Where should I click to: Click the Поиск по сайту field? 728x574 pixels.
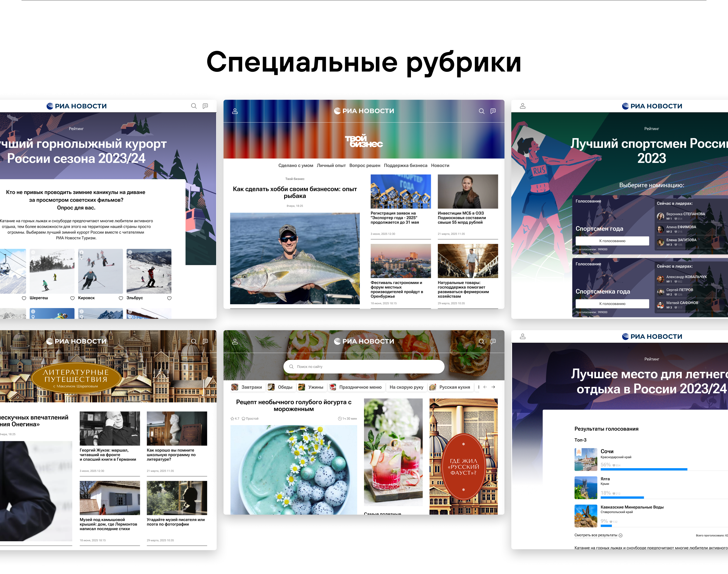[x=364, y=367]
